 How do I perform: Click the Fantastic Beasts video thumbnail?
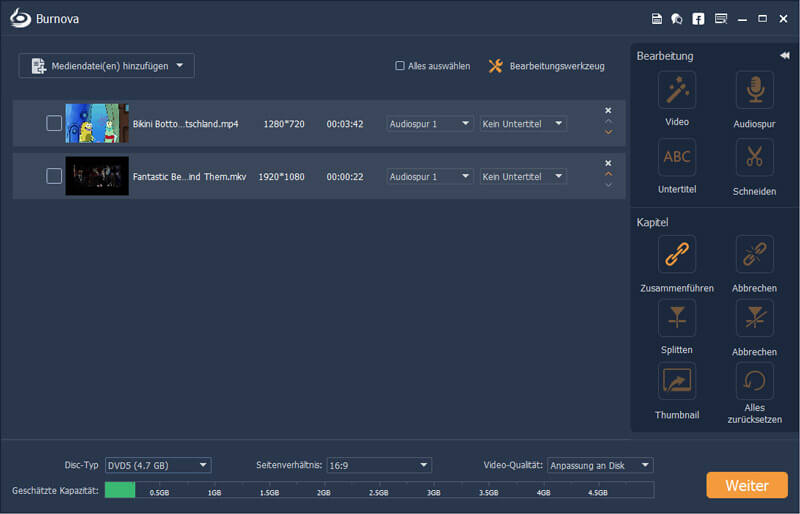pyautogui.click(x=97, y=176)
